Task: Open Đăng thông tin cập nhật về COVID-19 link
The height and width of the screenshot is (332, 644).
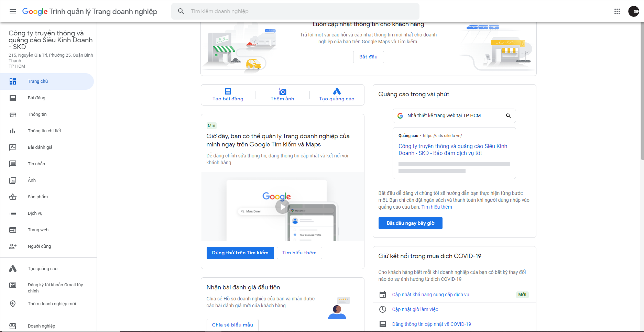Action: [x=432, y=324]
